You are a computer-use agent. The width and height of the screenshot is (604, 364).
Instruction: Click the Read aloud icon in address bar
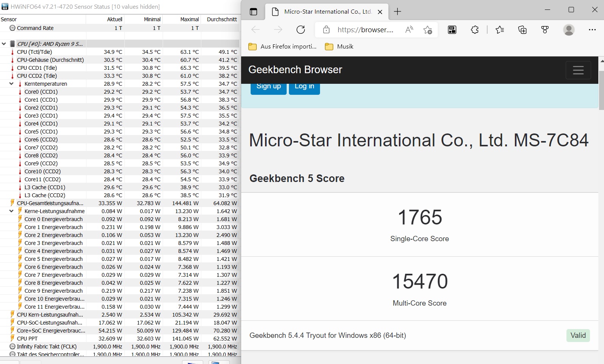tap(409, 30)
